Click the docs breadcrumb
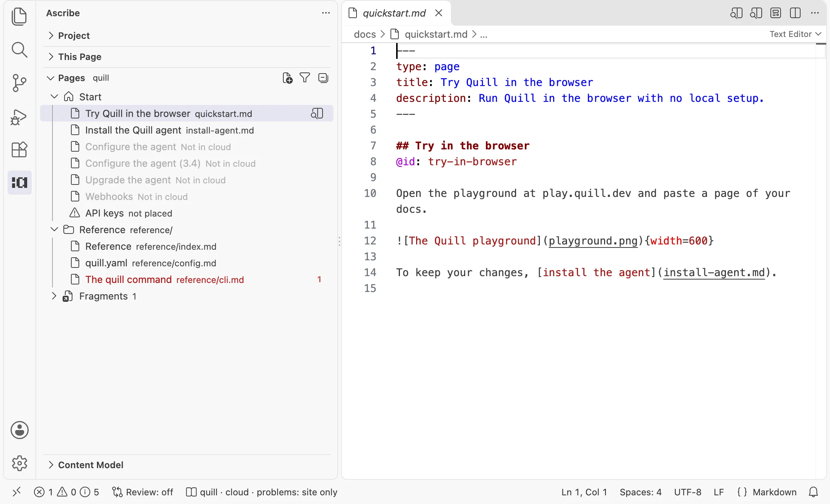830x504 pixels. click(x=365, y=34)
